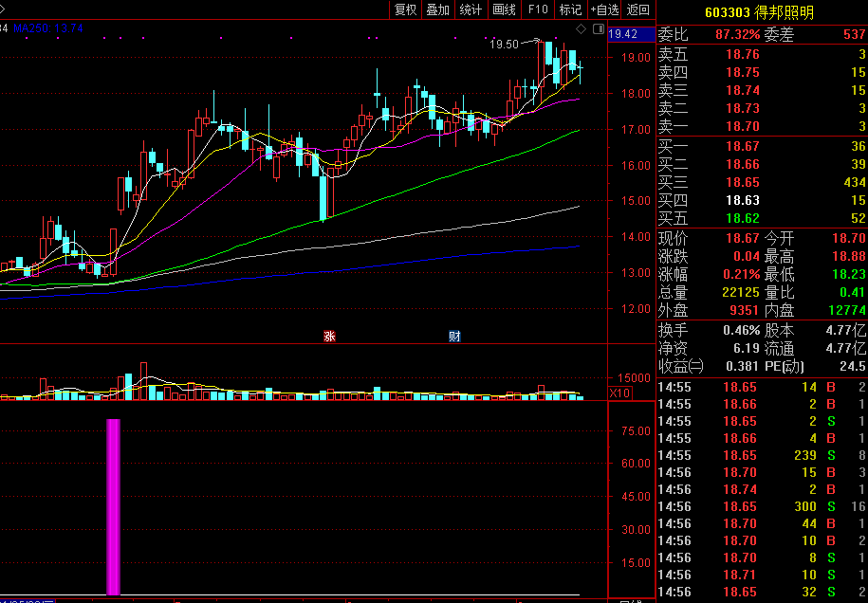Viewport: 868px width, 603px height.
Task: Click the 14:56 trade at 18.71
Action: (762, 575)
